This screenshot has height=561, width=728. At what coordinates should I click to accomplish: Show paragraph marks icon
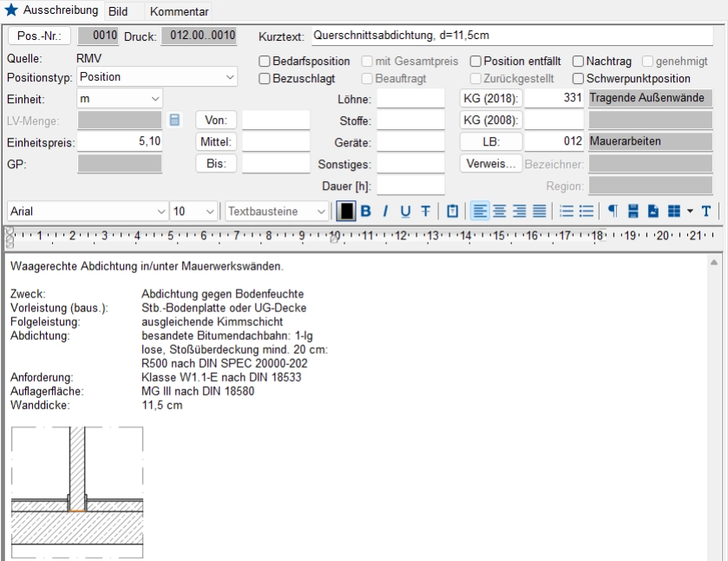pos(612,212)
